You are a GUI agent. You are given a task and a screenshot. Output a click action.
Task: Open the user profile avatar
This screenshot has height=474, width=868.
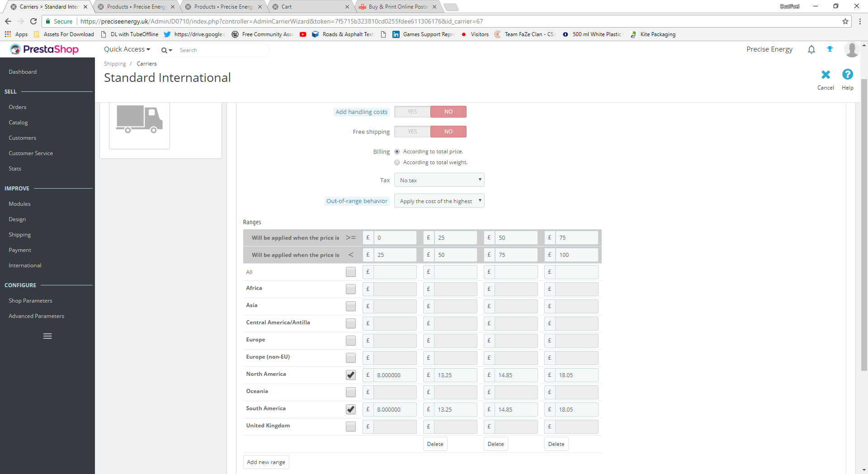pyautogui.click(x=852, y=49)
